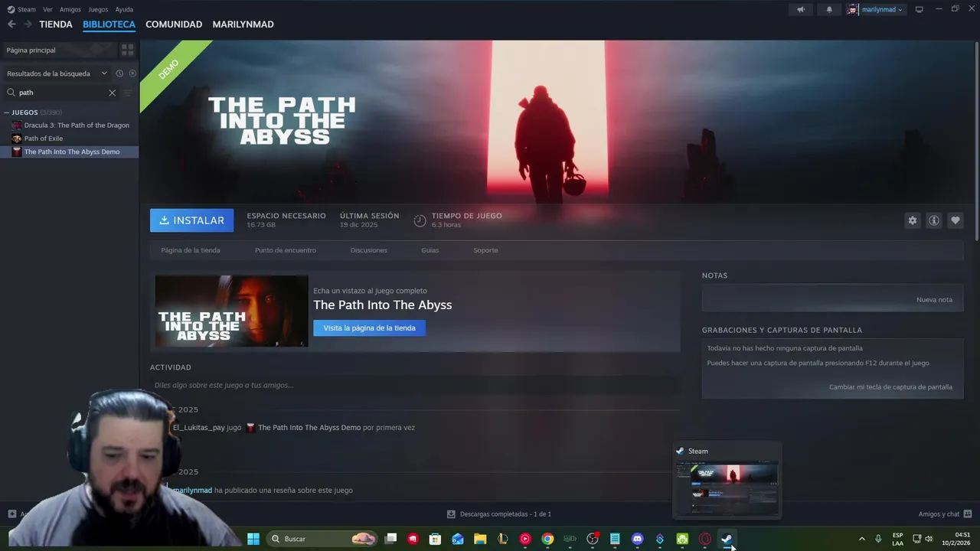This screenshot has width=980, height=551.
Task: Click the Windows Start button
Action: point(253,539)
